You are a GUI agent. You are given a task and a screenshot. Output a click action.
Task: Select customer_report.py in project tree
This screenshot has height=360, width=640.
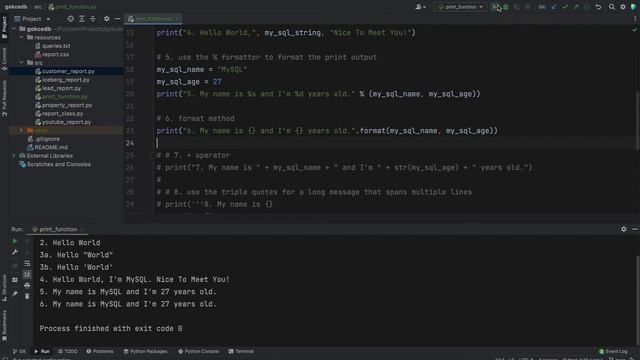[66, 71]
